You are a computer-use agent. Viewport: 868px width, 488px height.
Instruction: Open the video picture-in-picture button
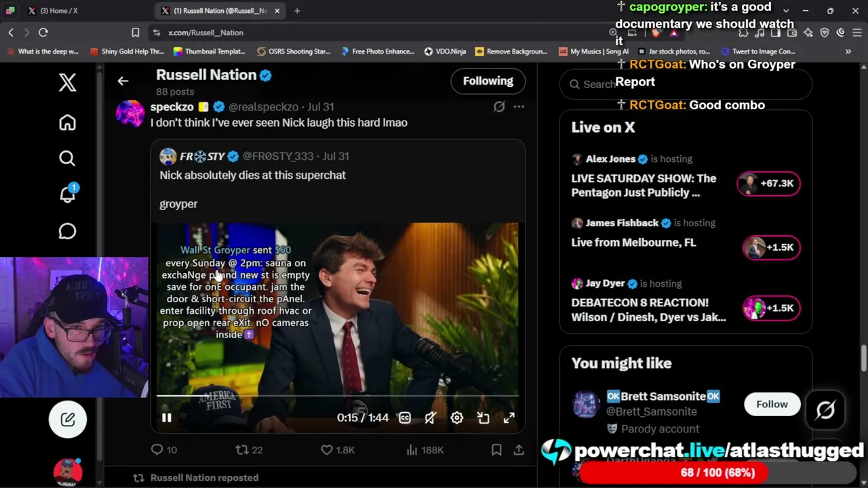(x=483, y=418)
